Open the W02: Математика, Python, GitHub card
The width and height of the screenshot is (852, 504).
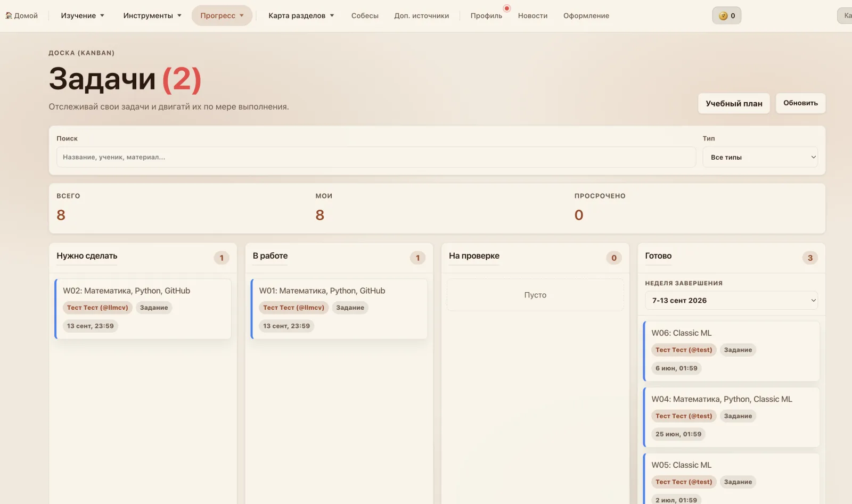point(143,309)
